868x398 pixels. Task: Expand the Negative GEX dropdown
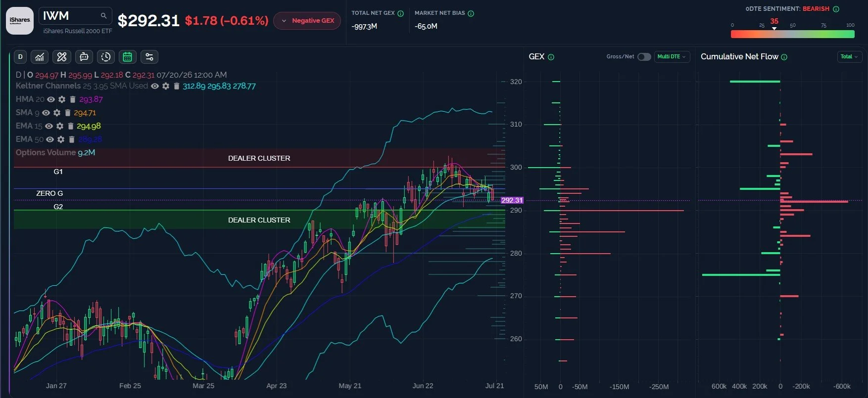[307, 21]
